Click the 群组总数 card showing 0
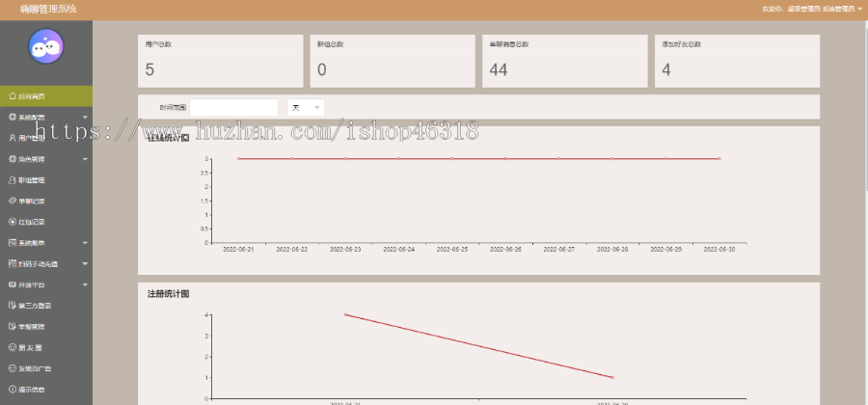Image resolution: width=868 pixels, height=405 pixels. pyautogui.click(x=393, y=61)
